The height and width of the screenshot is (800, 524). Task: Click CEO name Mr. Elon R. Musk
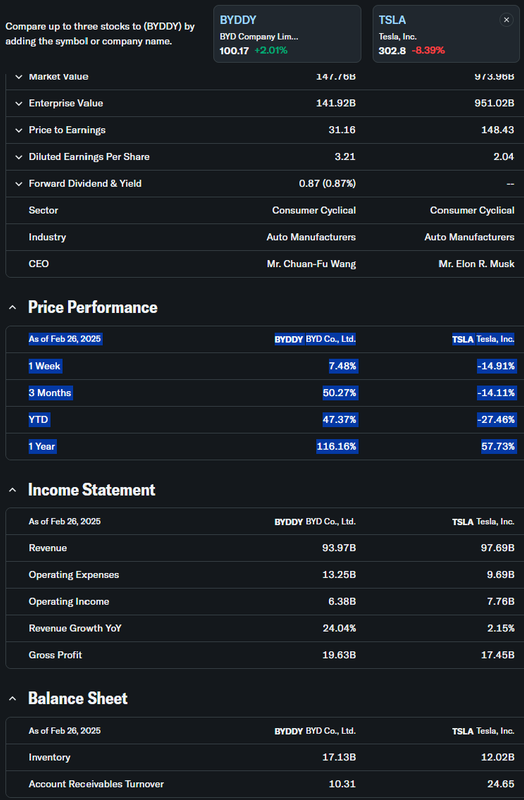(477, 264)
